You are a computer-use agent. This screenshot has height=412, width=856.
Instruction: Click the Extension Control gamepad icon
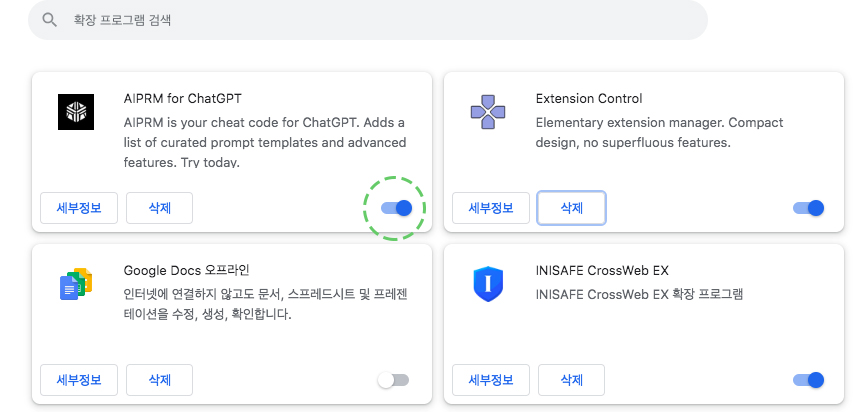pyautogui.click(x=488, y=112)
